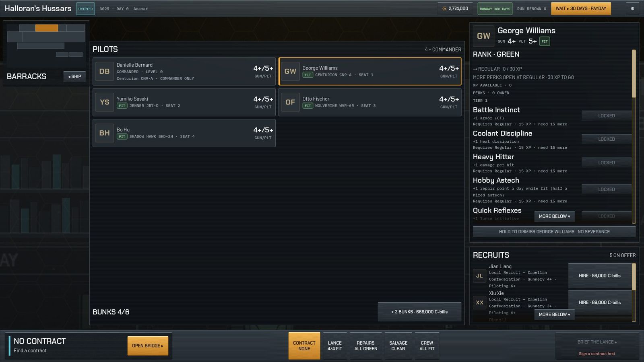This screenshot has width=644, height=362.
Task: Click the recruits list scrollbar
Action: [634, 292]
